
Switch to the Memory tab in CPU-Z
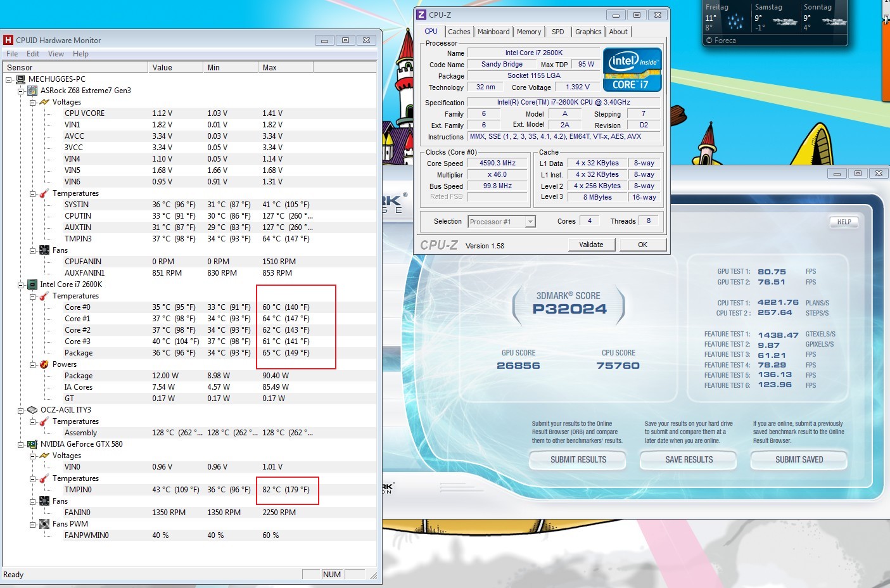pyautogui.click(x=529, y=32)
